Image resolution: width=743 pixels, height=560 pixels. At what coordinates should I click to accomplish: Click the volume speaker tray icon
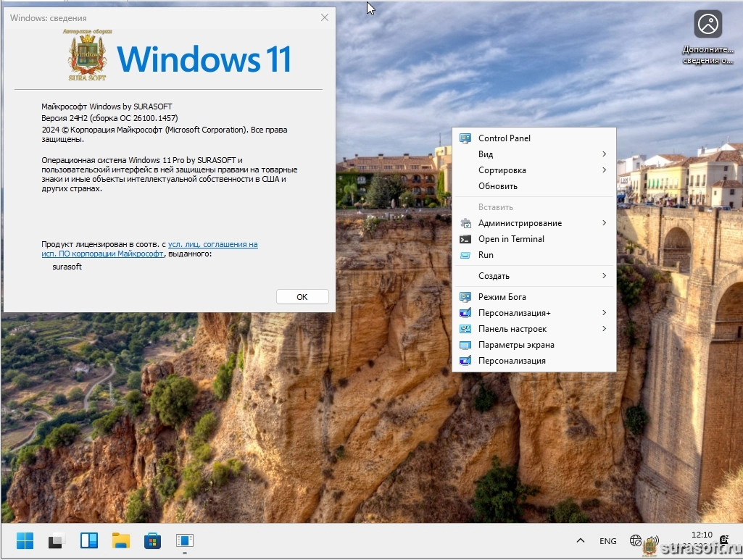tap(652, 540)
